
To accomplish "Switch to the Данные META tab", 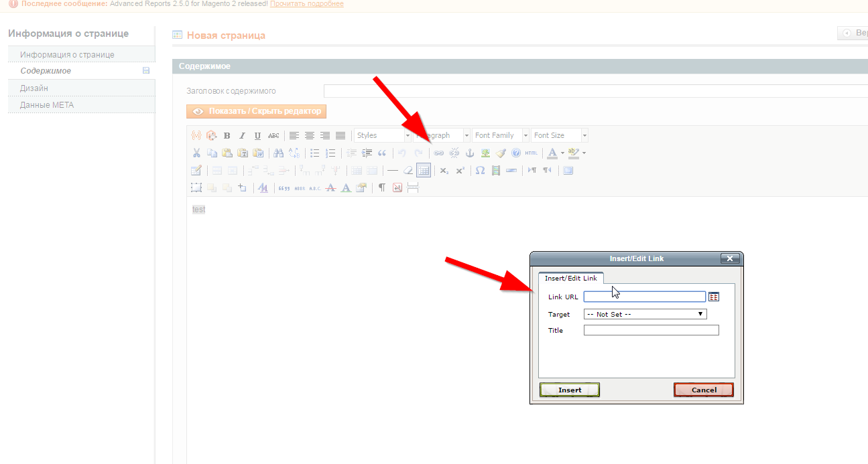I will click(47, 105).
